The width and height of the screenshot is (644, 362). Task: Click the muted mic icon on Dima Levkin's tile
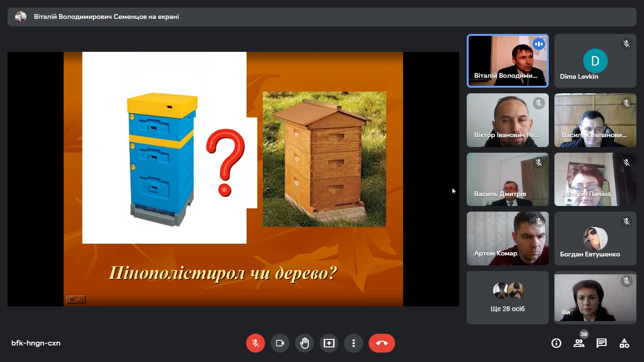pos(627,44)
